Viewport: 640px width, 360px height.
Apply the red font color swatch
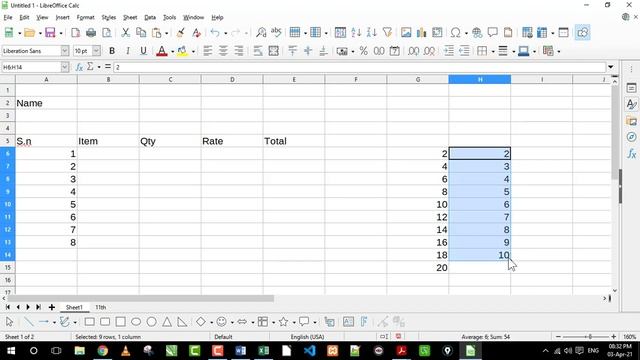click(x=162, y=51)
